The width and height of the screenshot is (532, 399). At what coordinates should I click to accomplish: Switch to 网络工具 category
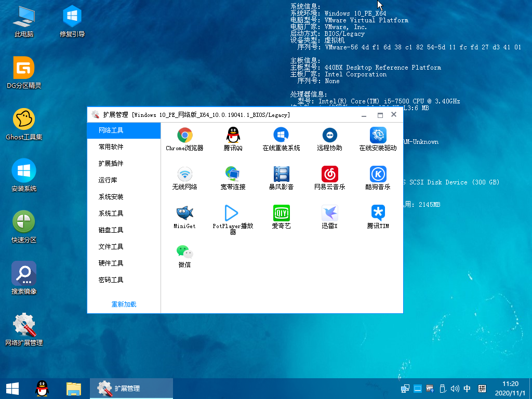[x=124, y=130]
